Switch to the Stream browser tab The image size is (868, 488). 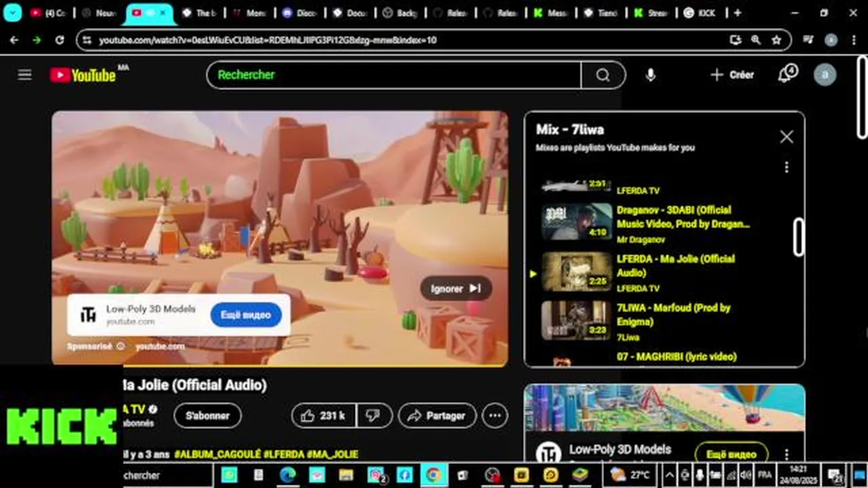[650, 13]
